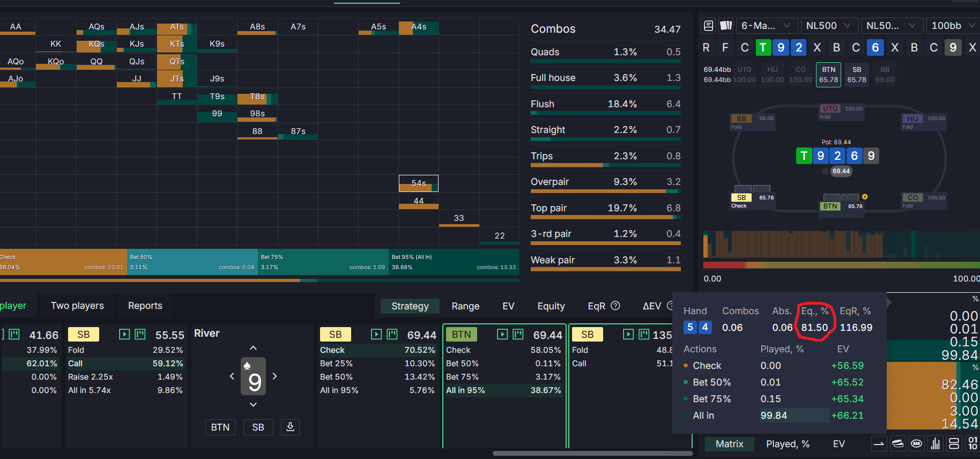Click the playing cards icon
980x459 pixels.
click(726, 26)
